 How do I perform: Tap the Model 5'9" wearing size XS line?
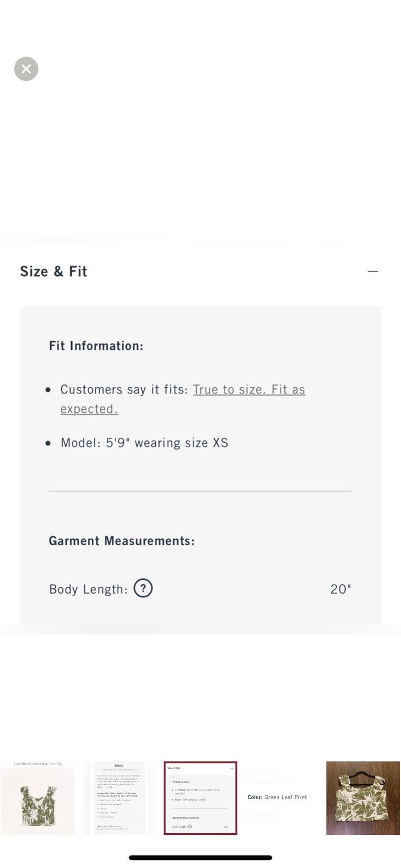click(144, 443)
